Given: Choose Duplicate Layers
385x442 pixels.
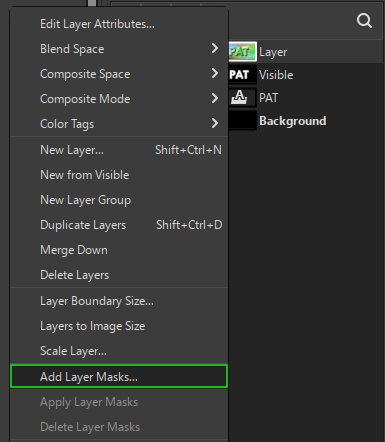Looking at the screenshot, I should 119,225.
